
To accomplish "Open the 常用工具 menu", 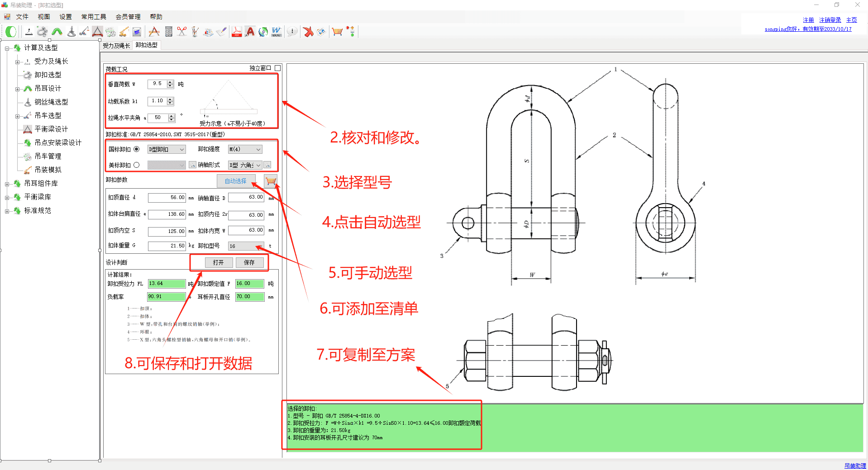I will click(94, 17).
